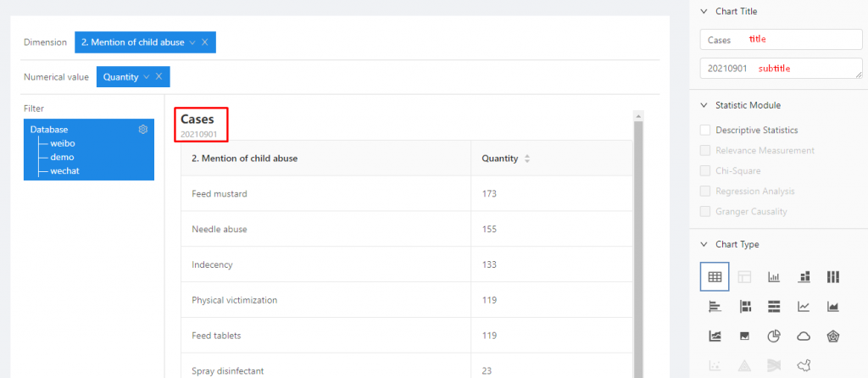Select the table chart type icon
The image size is (868, 378).
pos(715,277)
